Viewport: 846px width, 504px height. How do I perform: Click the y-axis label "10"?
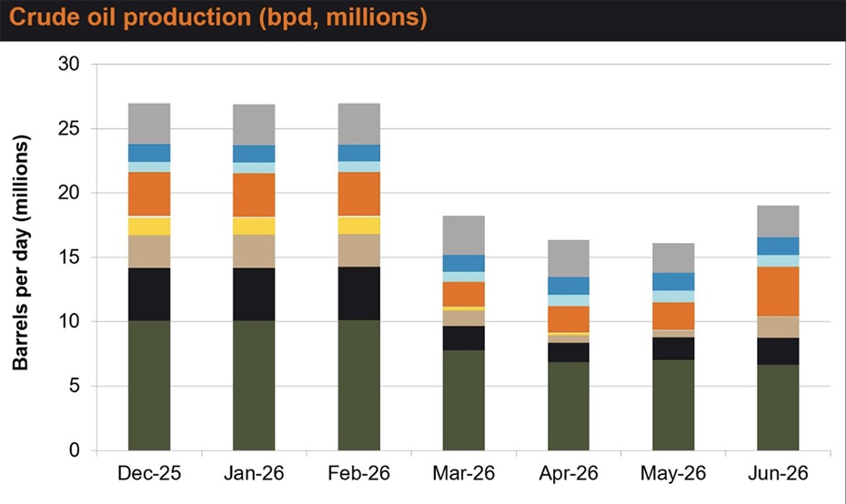(x=68, y=322)
